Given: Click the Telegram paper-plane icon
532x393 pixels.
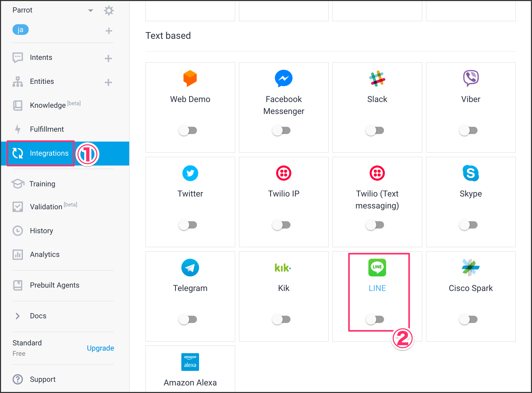Looking at the screenshot, I should (x=190, y=268).
